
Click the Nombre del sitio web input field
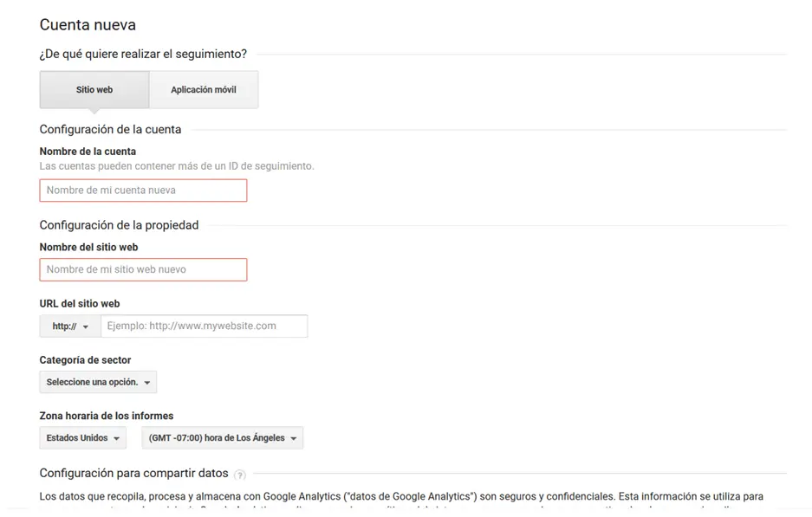tap(143, 269)
